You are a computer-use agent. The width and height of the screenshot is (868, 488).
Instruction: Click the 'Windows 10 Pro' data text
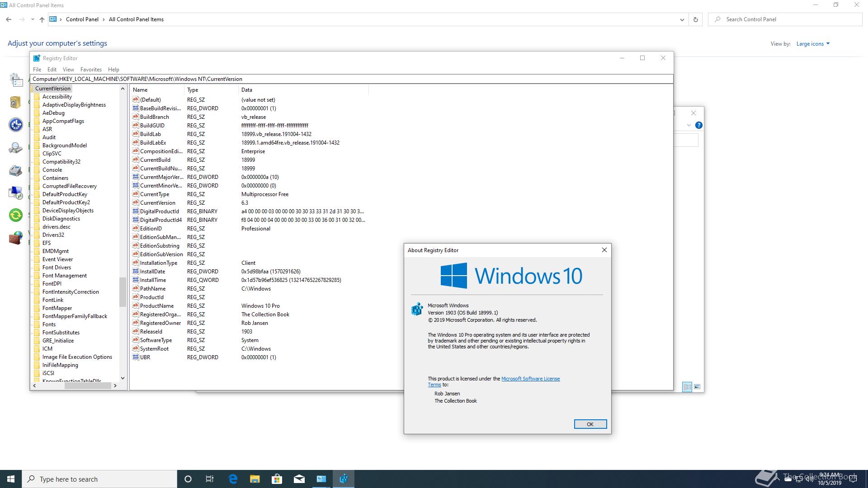(x=260, y=306)
